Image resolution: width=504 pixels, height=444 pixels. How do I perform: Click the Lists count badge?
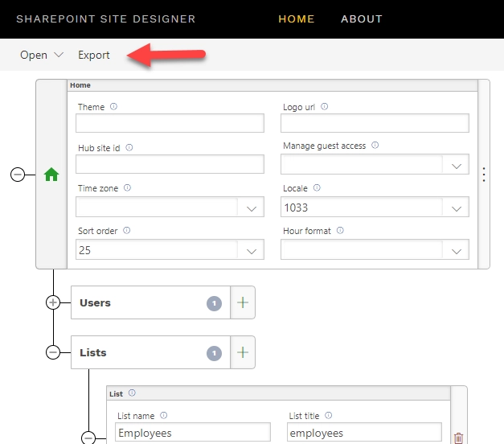(x=214, y=353)
